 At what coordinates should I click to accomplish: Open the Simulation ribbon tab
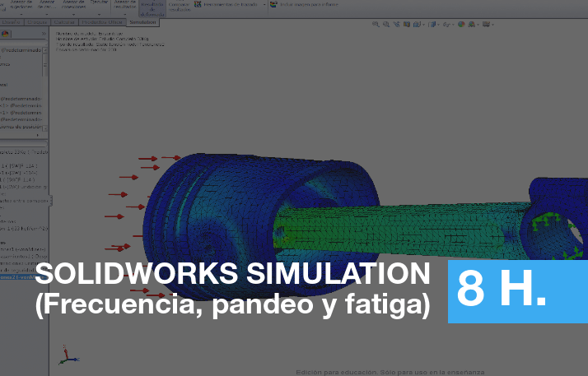(142, 22)
